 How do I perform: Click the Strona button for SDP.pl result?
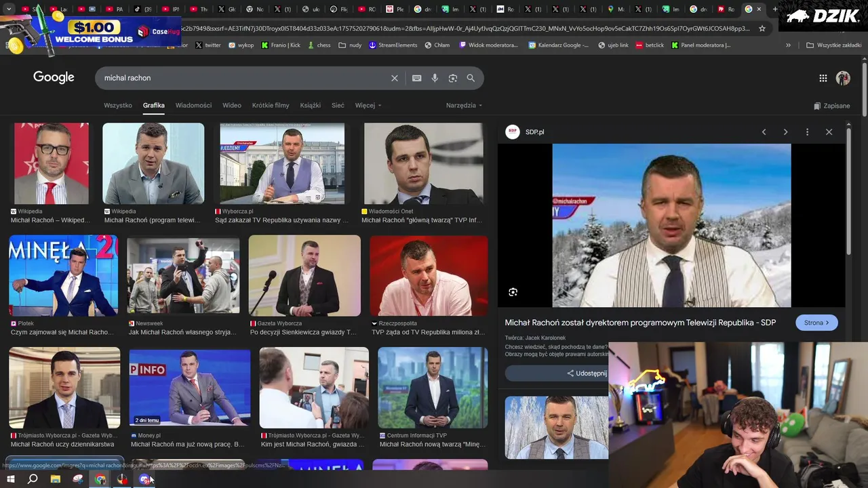[x=816, y=323]
